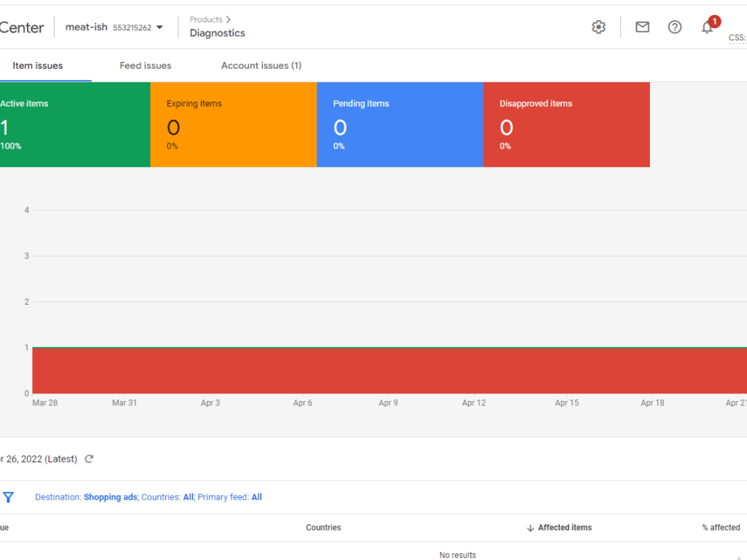Viewport: 747px width, 560px height.
Task: Select the red Disapproved items card
Action: (x=566, y=125)
